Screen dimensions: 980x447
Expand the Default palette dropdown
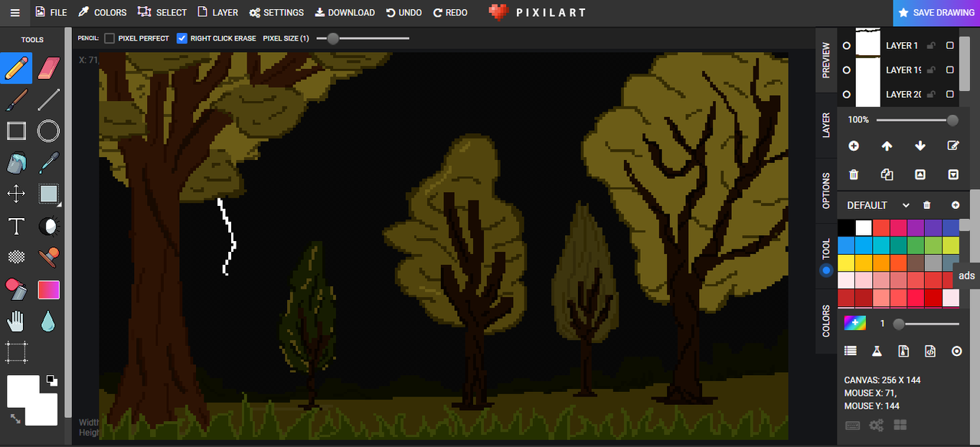(x=906, y=205)
